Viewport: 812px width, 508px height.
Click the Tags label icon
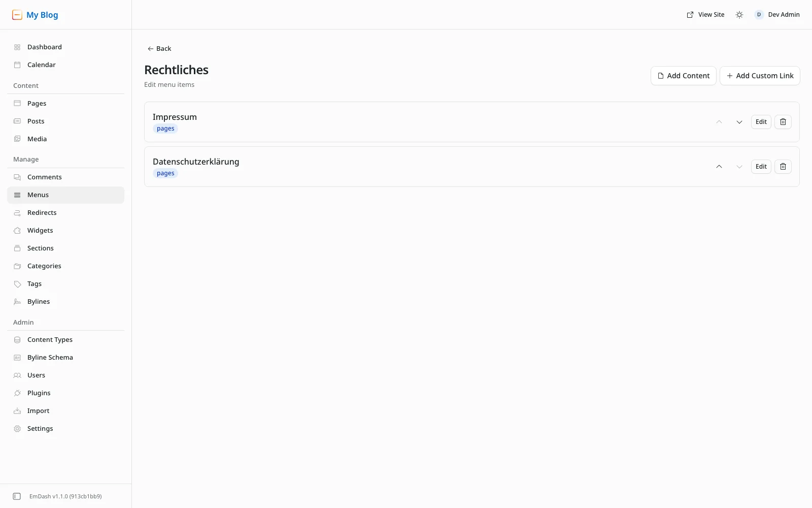point(17,284)
